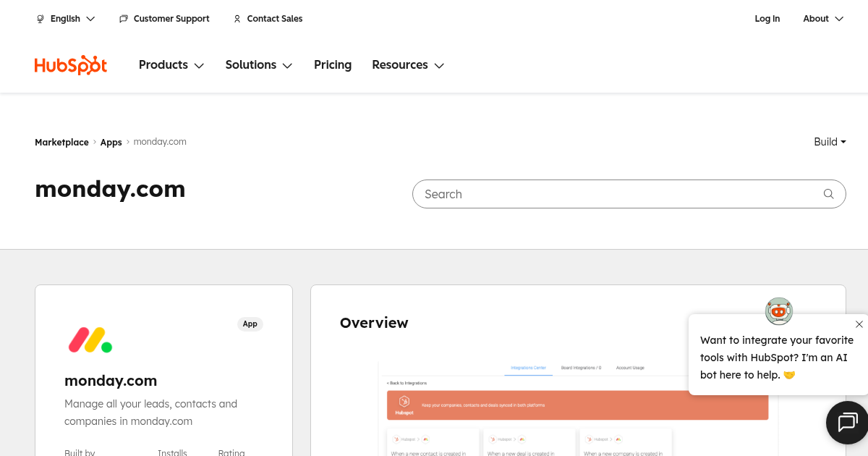Click the monday.com app logo

(x=90, y=339)
